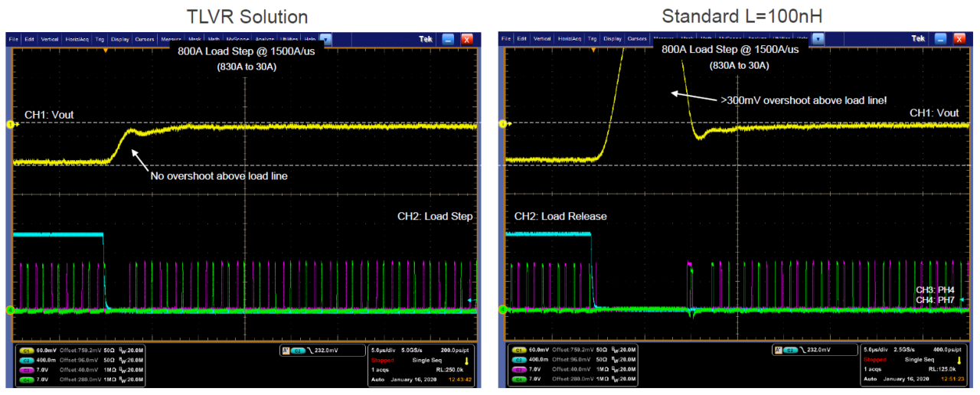Minimize the right oscilloscope window
Screen dimensions: 980x395
[941, 39]
